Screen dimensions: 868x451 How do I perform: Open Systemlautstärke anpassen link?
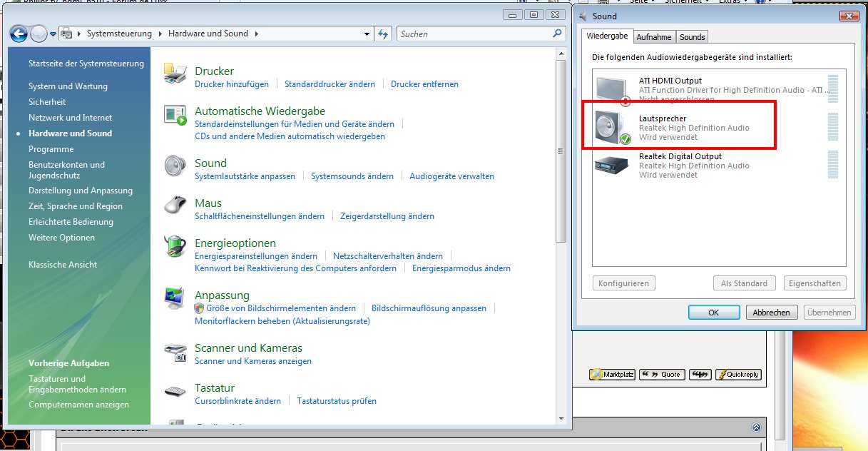tap(245, 176)
